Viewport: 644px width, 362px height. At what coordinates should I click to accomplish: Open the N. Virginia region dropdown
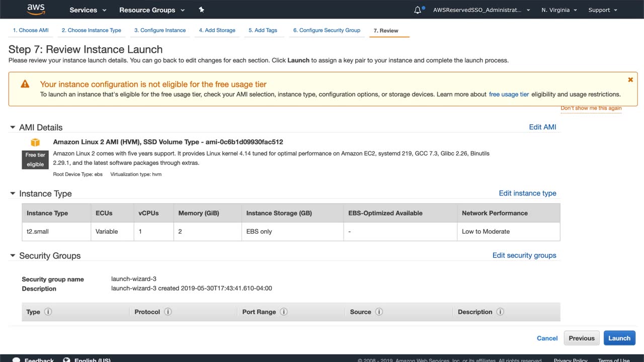tap(559, 10)
